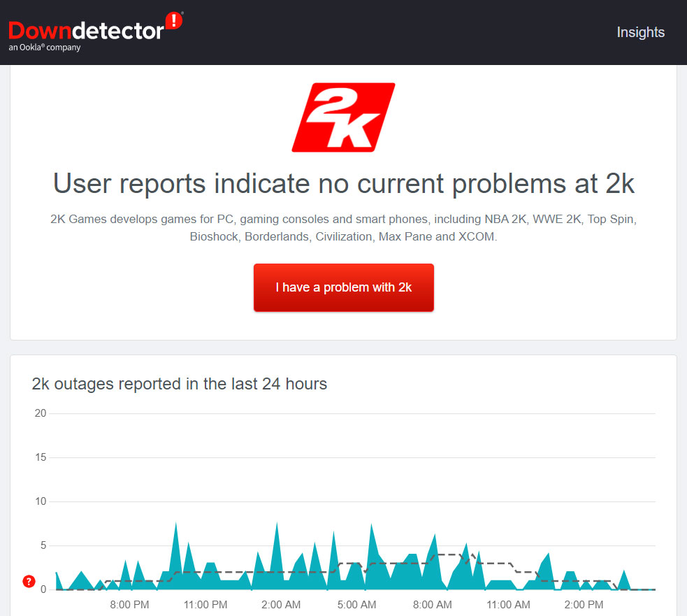Click the y-axis value 15
The image size is (687, 616).
41,457
